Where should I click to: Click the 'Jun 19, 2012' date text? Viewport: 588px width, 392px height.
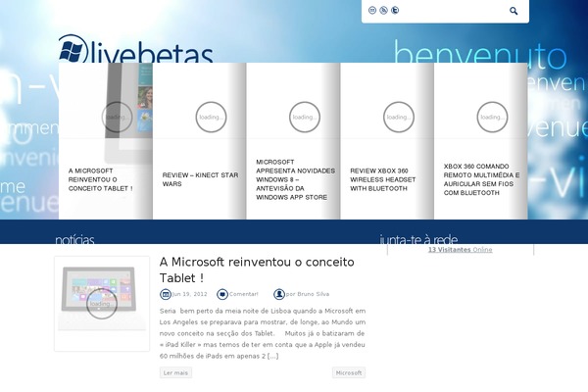(x=189, y=294)
